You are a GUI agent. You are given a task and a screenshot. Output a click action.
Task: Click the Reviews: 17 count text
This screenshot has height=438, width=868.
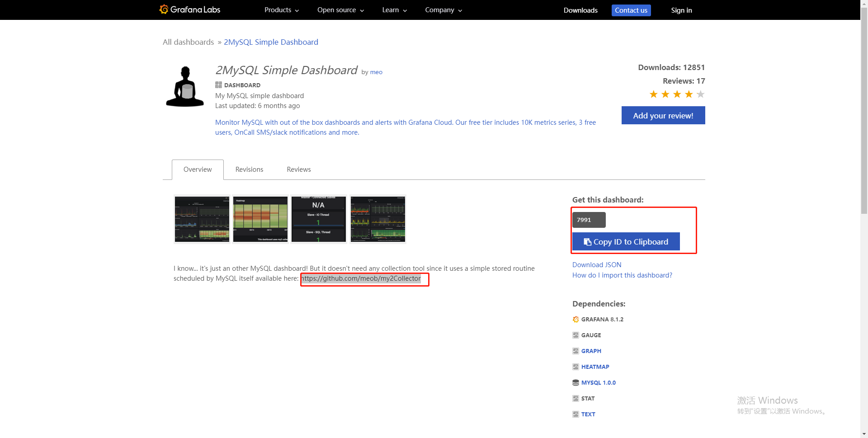684,81
